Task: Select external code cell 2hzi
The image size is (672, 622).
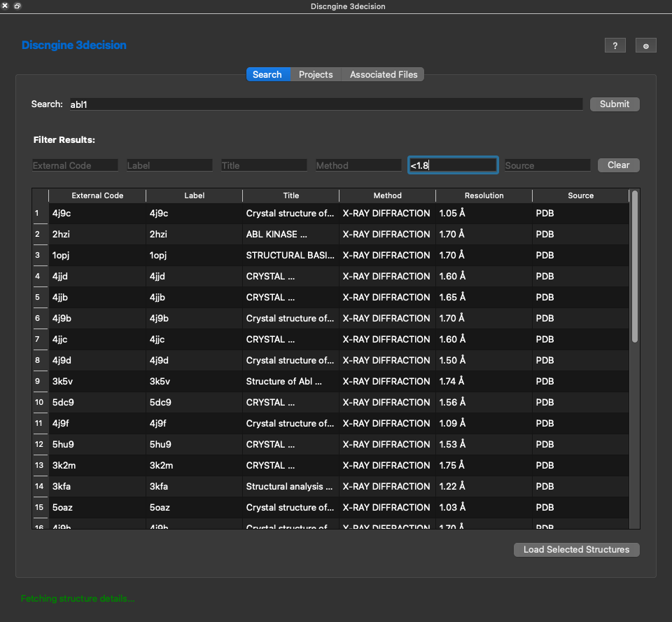Action: (97, 234)
